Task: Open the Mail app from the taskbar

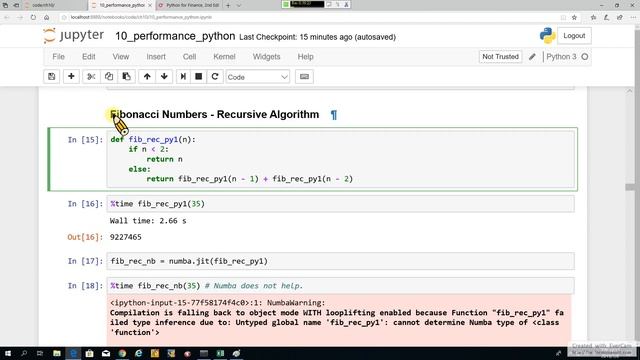Action: [x=106, y=353]
